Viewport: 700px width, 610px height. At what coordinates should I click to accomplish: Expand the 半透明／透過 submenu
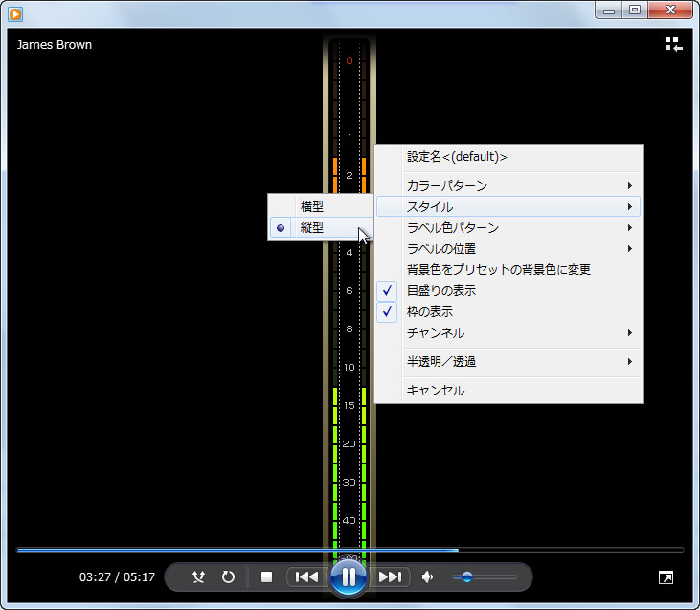click(508, 361)
